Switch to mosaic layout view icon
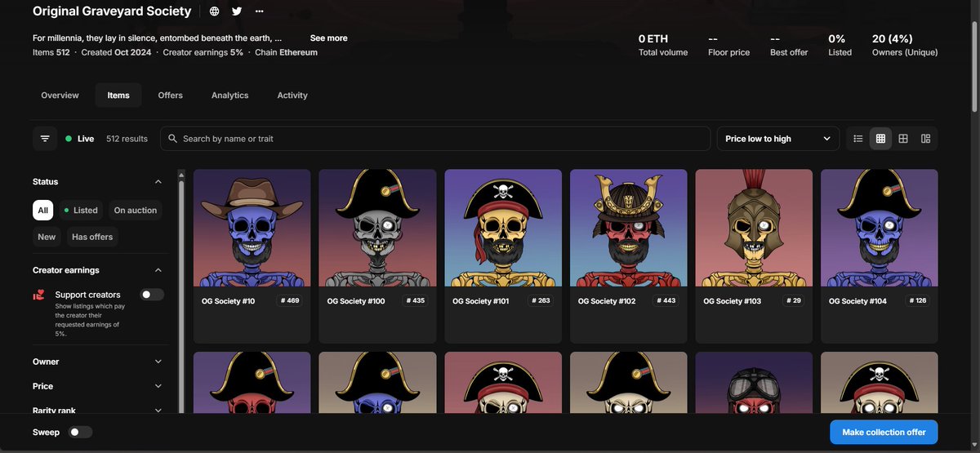Viewport: 980px width, 453px height. tap(925, 139)
